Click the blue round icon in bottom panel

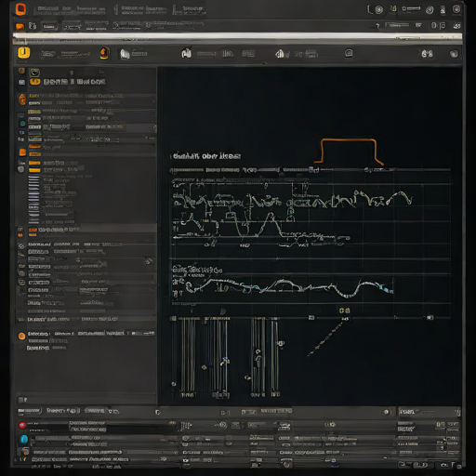pyautogui.click(x=24, y=439)
